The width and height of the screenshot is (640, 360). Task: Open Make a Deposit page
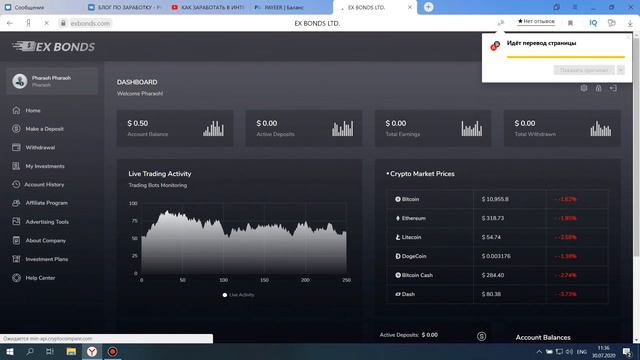tap(44, 129)
